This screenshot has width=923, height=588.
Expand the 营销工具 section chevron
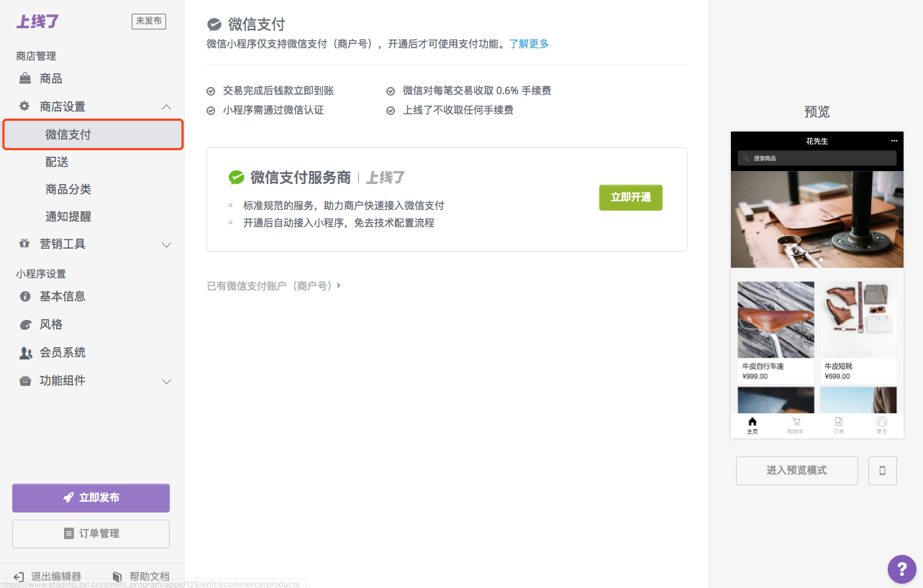click(x=166, y=244)
